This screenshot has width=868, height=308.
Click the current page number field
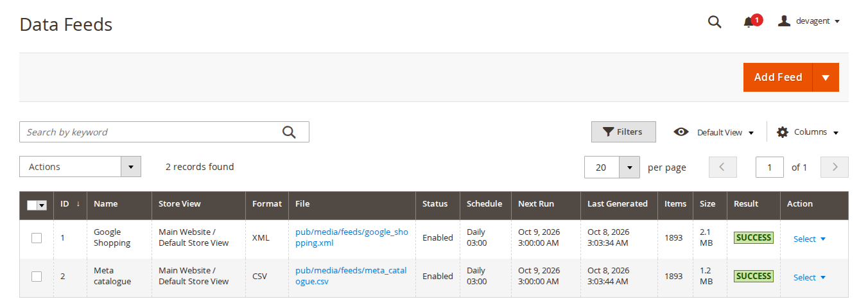coord(770,167)
